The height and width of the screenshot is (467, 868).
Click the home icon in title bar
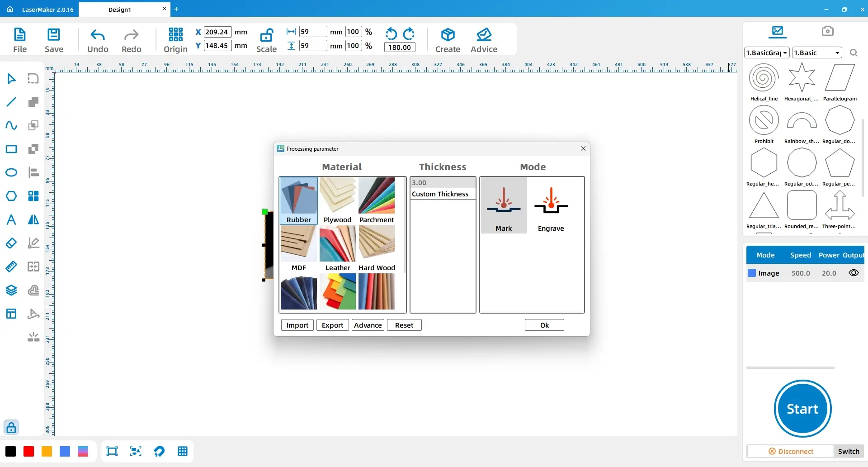point(10,9)
